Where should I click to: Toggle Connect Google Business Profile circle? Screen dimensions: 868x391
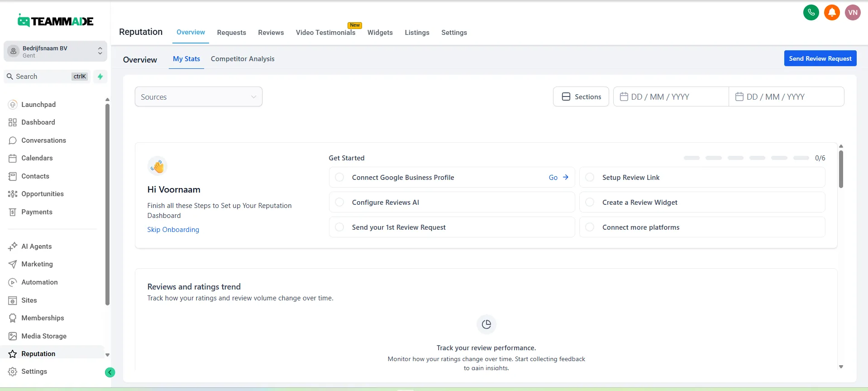339,177
